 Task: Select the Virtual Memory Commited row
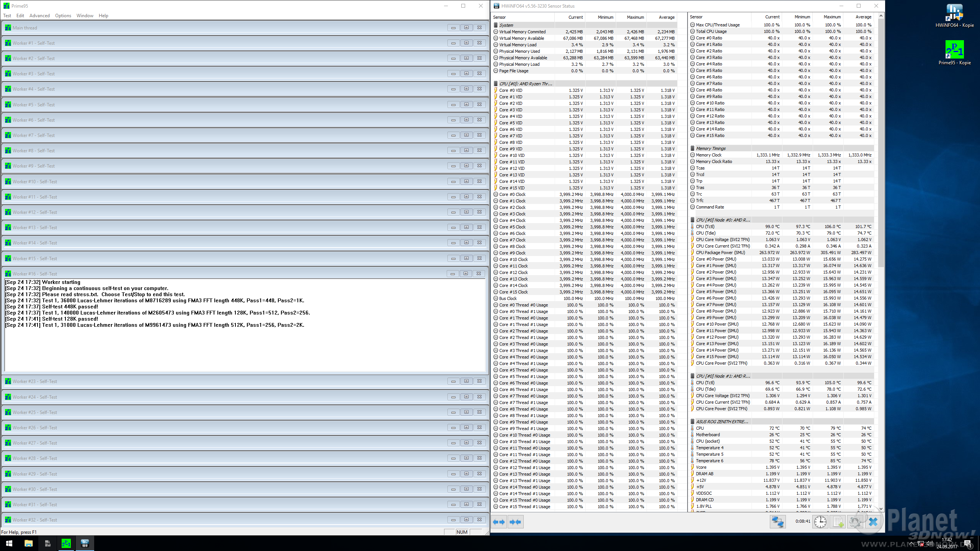[584, 32]
